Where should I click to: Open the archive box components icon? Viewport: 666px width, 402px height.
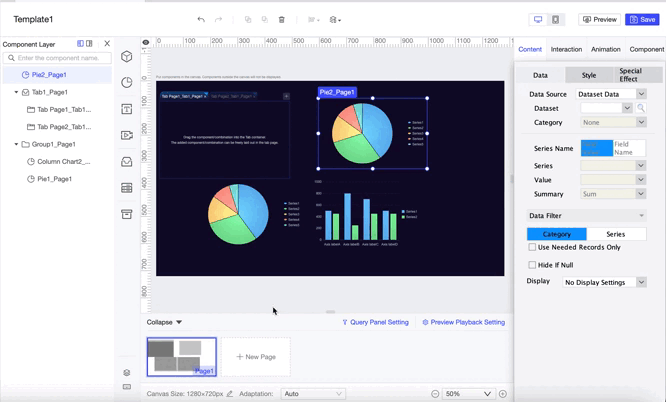tap(127, 214)
